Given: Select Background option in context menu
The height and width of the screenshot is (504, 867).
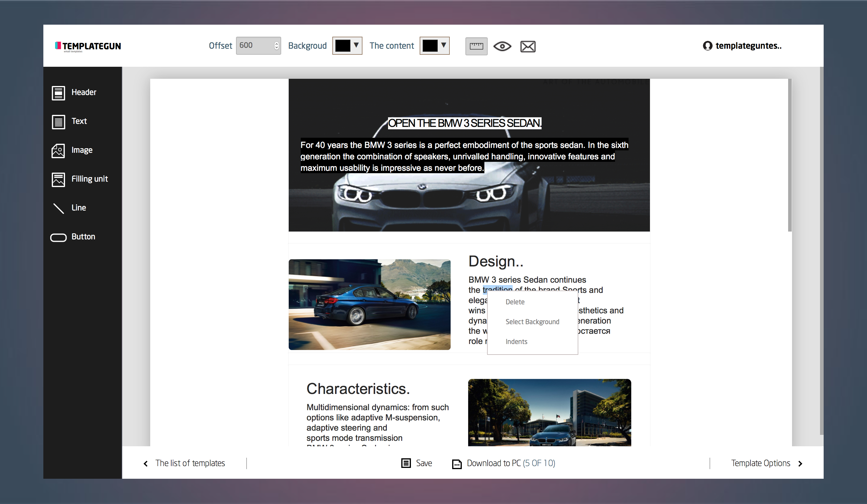Looking at the screenshot, I should point(532,322).
